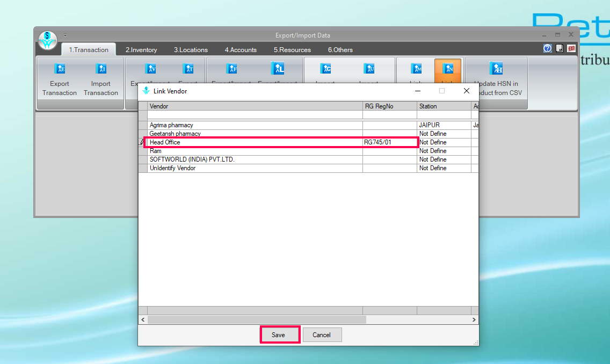Click the red exit icon in ribbon corner

click(x=571, y=48)
